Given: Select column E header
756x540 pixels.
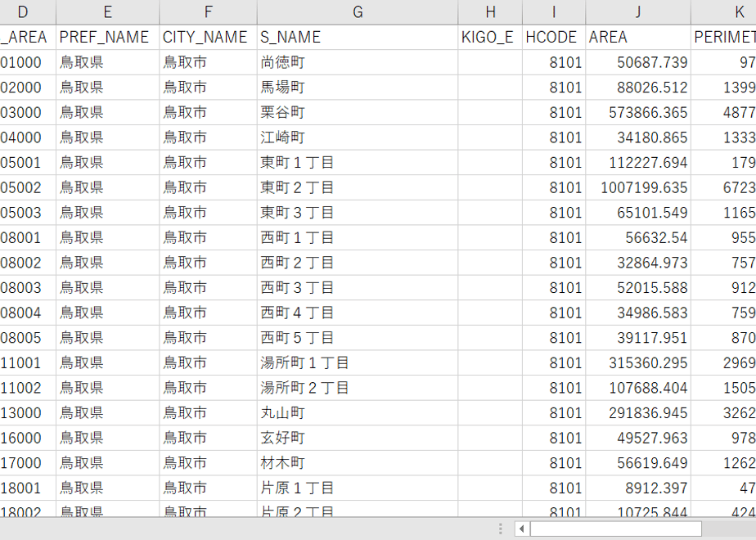Looking at the screenshot, I should [x=107, y=12].
